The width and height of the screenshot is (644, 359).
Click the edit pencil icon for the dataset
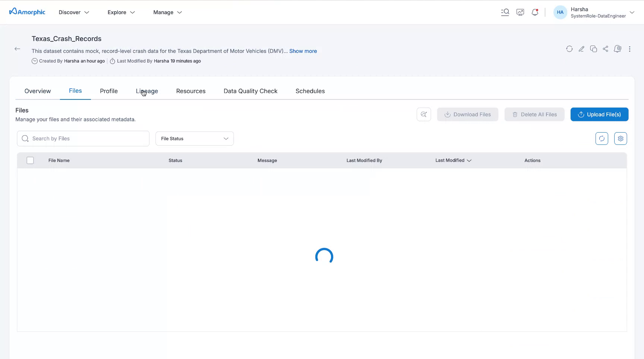(x=581, y=49)
